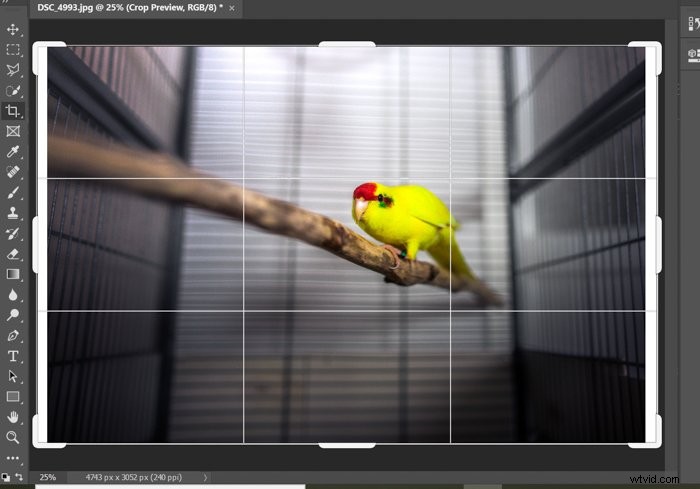
Task: Select the History Brush tool
Action: tap(12, 234)
